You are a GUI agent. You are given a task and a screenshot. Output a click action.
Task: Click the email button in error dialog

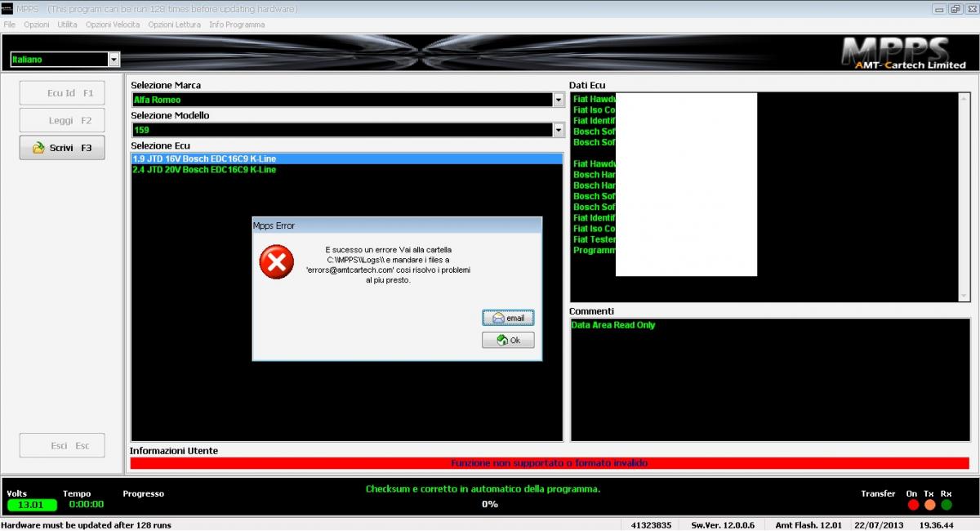pos(508,318)
